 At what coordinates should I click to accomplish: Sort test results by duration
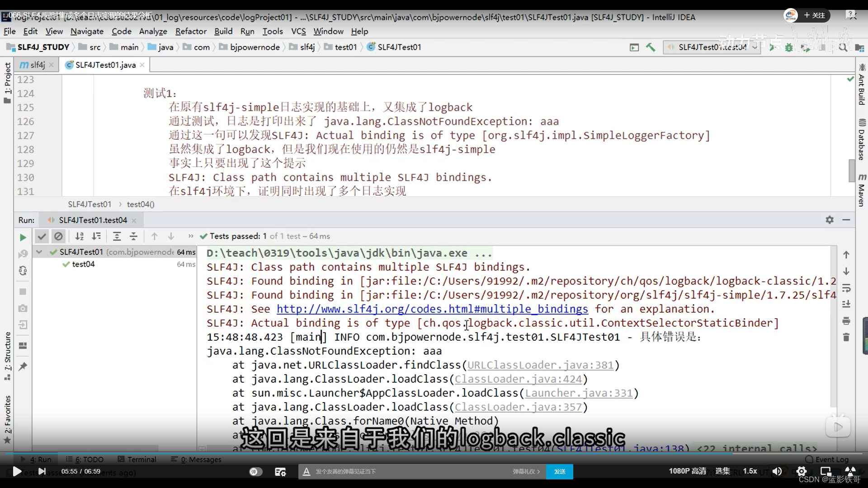[96, 236]
